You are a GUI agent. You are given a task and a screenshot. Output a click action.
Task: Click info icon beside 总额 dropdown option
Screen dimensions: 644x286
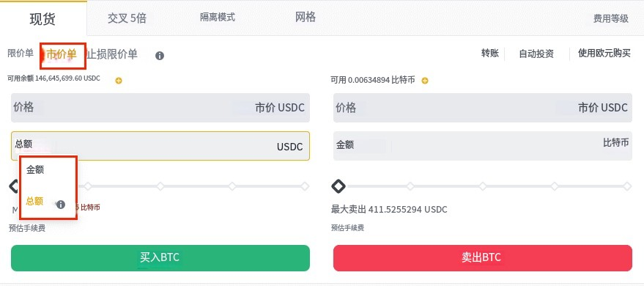coord(61,204)
